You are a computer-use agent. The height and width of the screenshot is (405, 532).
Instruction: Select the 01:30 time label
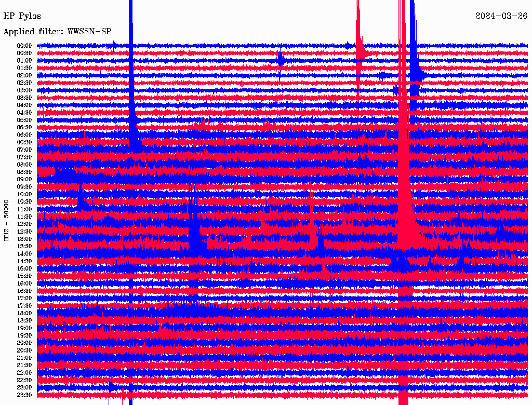pyautogui.click(x=24, y=68)
